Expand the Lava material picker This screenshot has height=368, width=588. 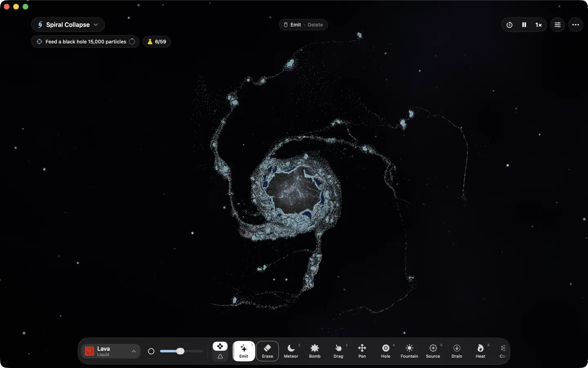[111, 351]
